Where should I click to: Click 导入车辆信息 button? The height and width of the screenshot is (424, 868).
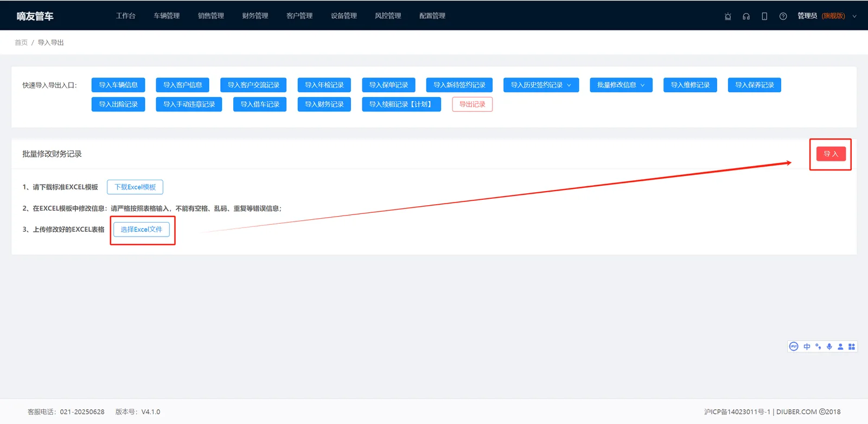tap(118, 85)
